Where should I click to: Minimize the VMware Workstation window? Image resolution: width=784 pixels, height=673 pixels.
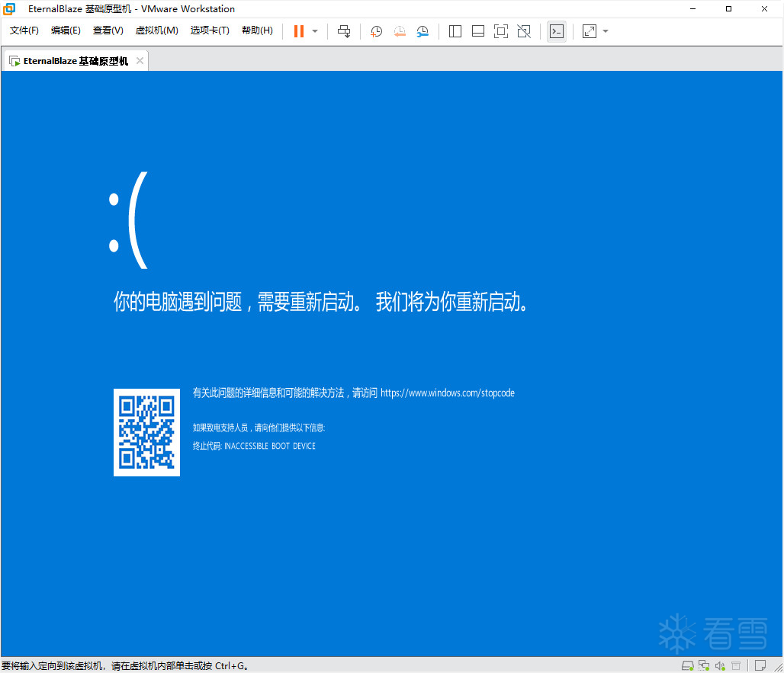click(692, 9)
